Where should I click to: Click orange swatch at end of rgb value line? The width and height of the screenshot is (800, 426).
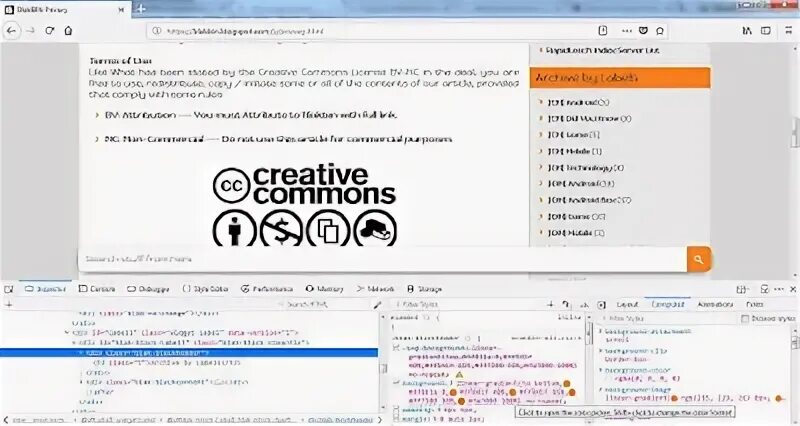click(x=779, y=398)
